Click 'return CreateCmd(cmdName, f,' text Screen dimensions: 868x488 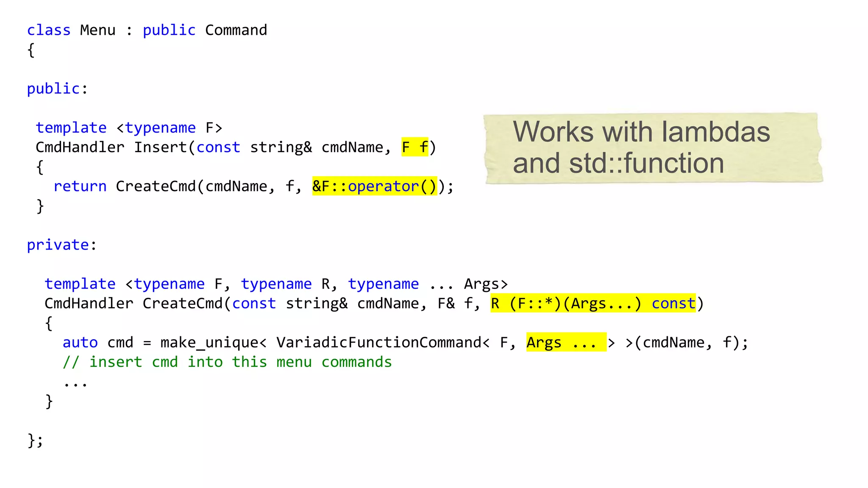click(x=178, y=186)
